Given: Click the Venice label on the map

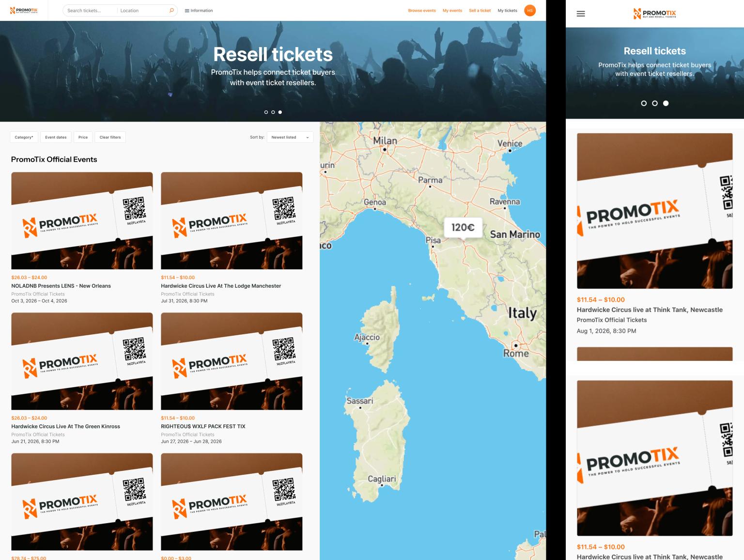Looking at the screenshot, I should [510, 143].
